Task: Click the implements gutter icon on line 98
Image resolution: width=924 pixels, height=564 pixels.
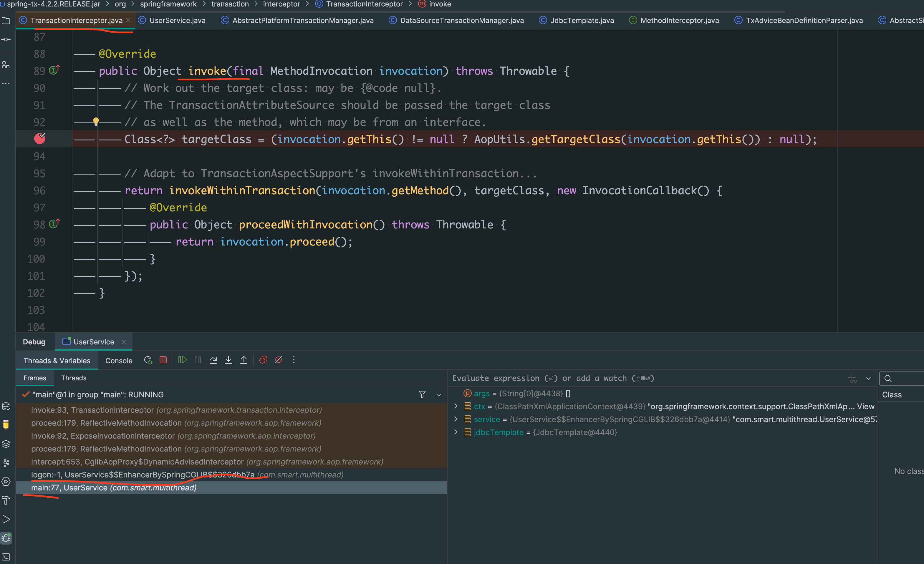Action: point(54,223)
